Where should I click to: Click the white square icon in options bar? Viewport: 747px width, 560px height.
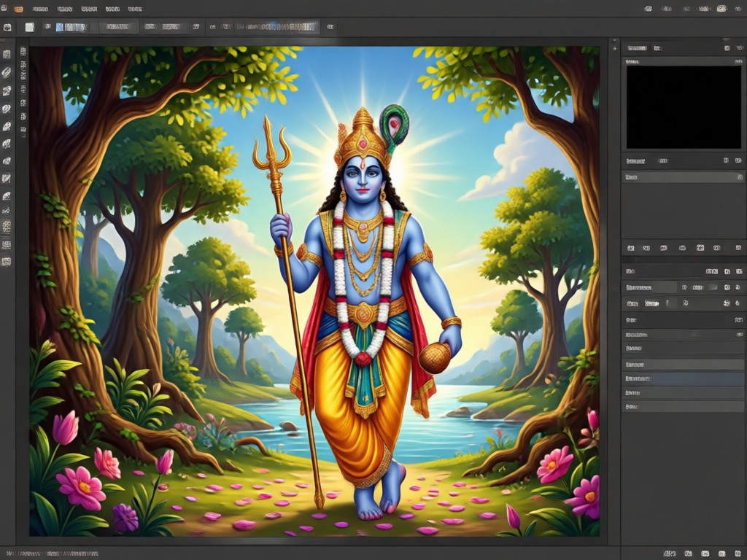(29, 27)
